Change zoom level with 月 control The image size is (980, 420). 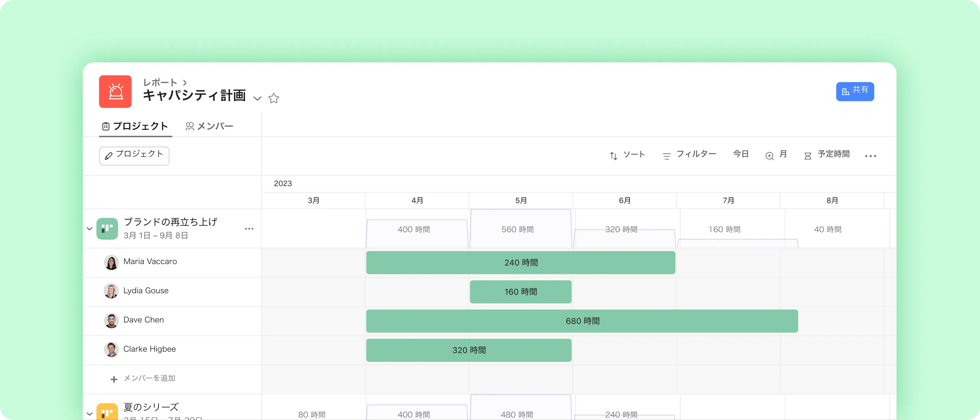[x=776, y=155]
